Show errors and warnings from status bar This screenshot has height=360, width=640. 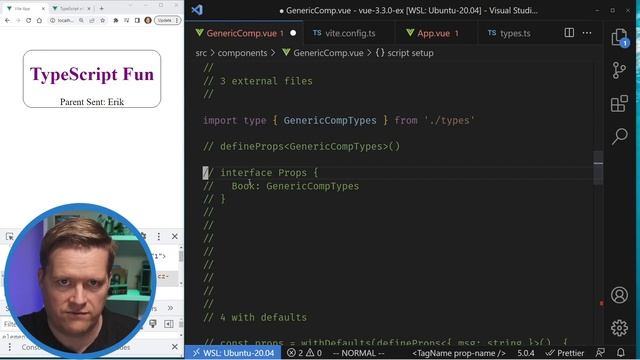point(304,353)
